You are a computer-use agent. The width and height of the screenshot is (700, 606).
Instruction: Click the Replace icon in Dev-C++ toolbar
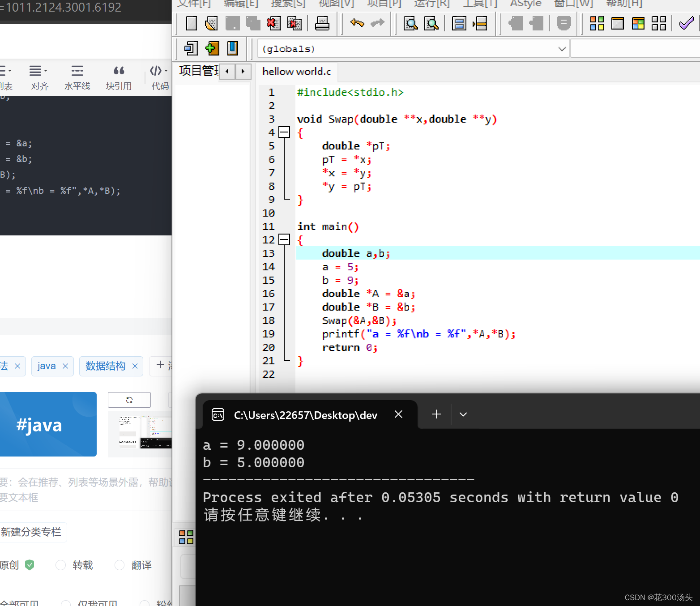pos(431,23)
